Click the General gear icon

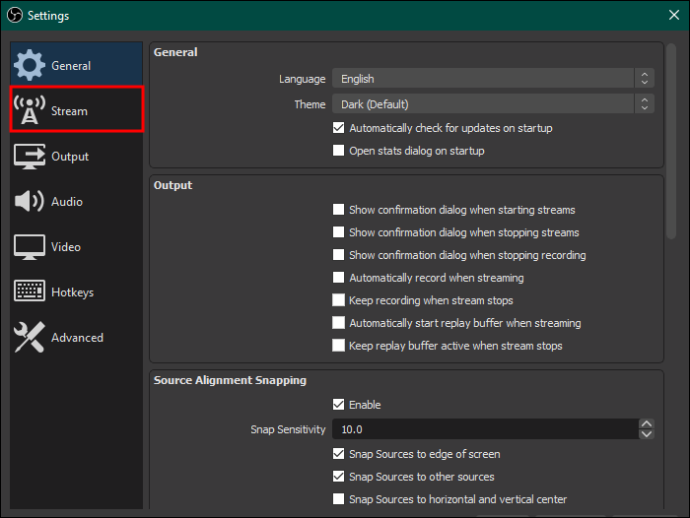pos(29,65)
